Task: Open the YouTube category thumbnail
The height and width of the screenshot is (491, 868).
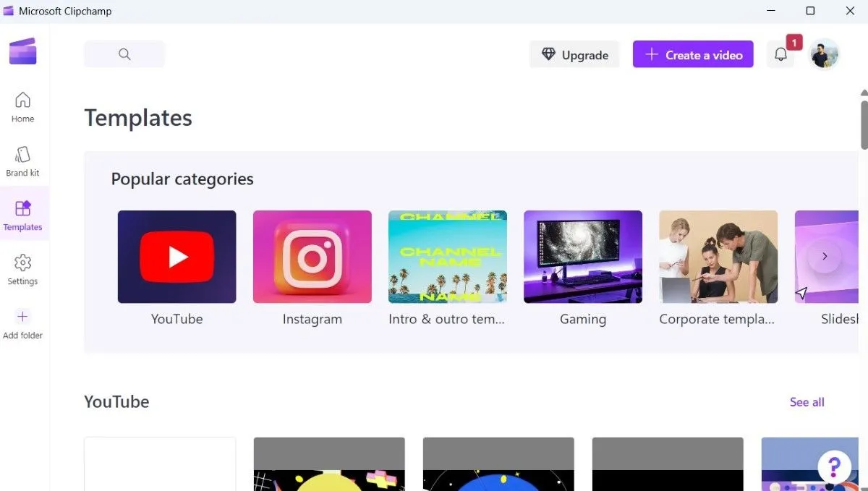Action: pos(176,257)
